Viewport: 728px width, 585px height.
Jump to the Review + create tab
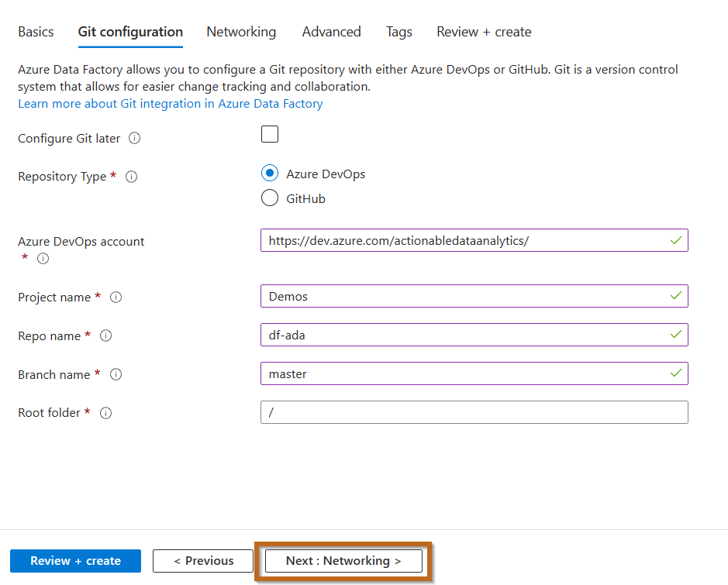[485, 32]
